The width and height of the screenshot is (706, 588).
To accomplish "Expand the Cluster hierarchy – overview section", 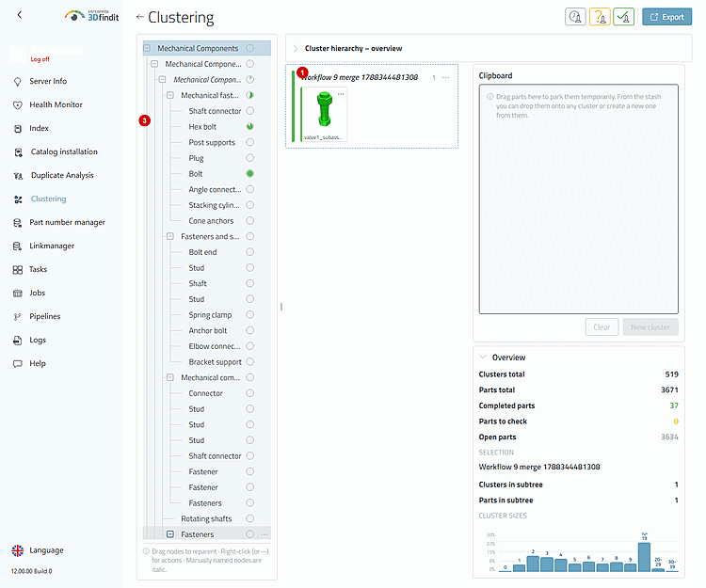I will [x=296, y=49].
